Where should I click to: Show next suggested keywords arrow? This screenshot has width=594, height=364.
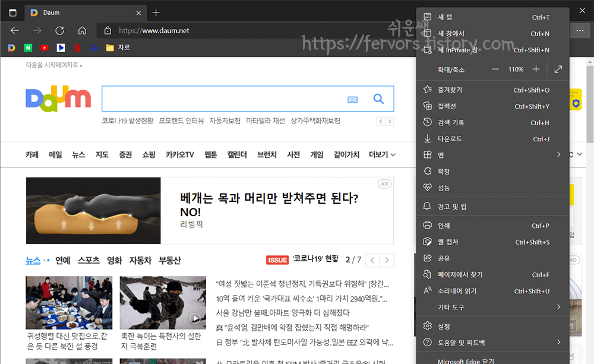tap(390, 121)
